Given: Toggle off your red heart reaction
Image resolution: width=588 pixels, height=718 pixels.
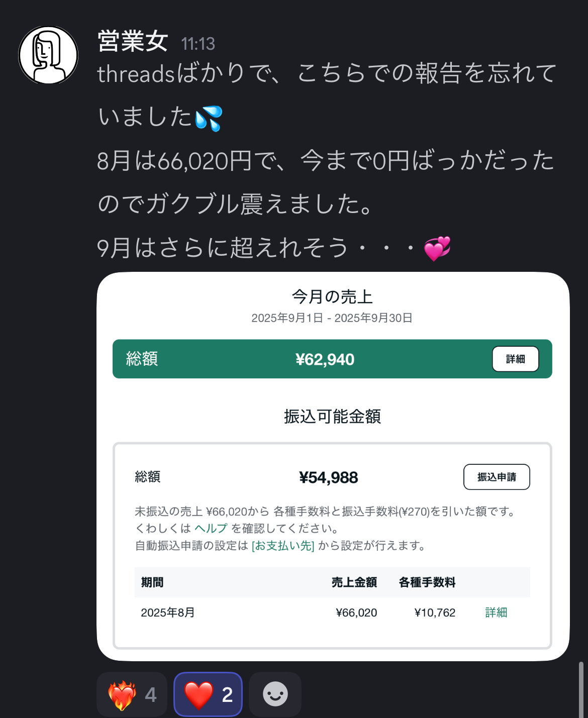Looking at the screenshot, I should [208, 694].
